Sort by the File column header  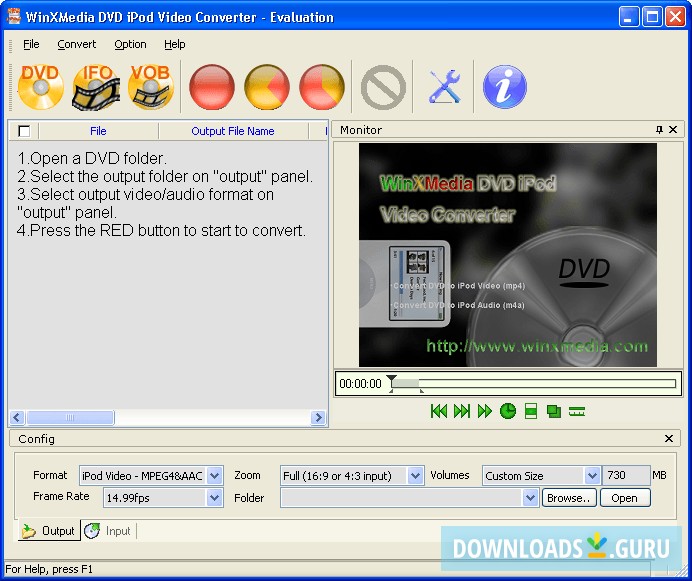[98, 131]
